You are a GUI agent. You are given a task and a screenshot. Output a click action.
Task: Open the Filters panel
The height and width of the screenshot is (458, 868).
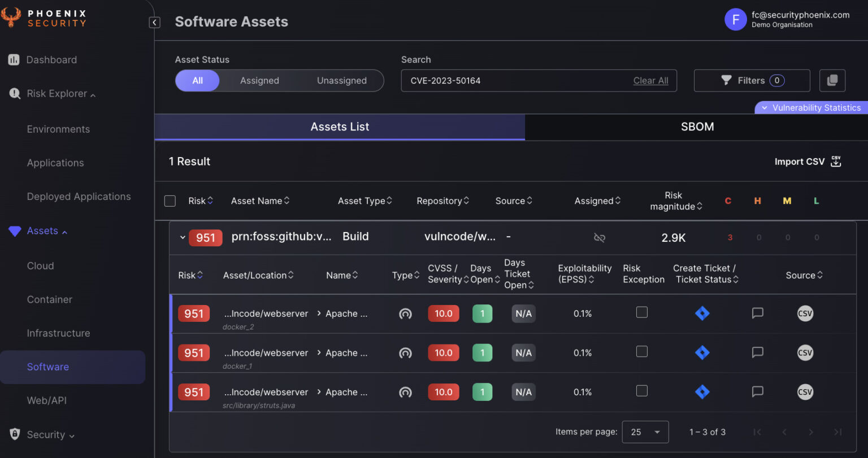[752, 80]
